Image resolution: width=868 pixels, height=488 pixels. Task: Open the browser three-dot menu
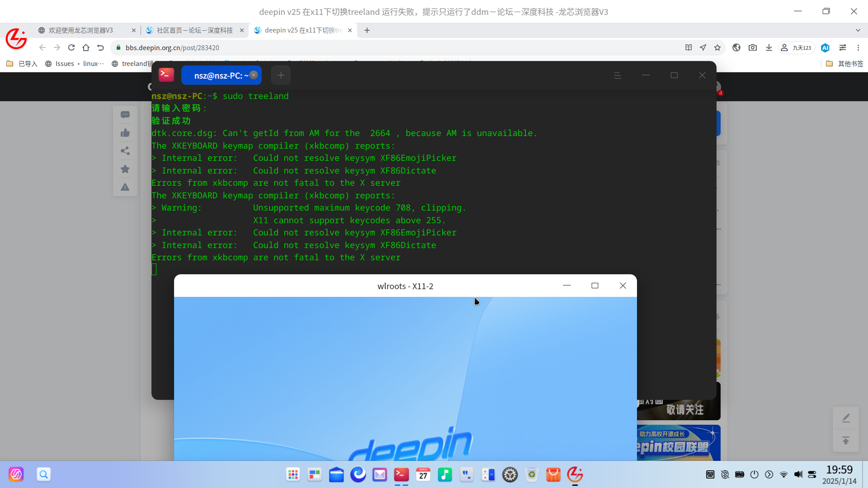coord(858,47)
